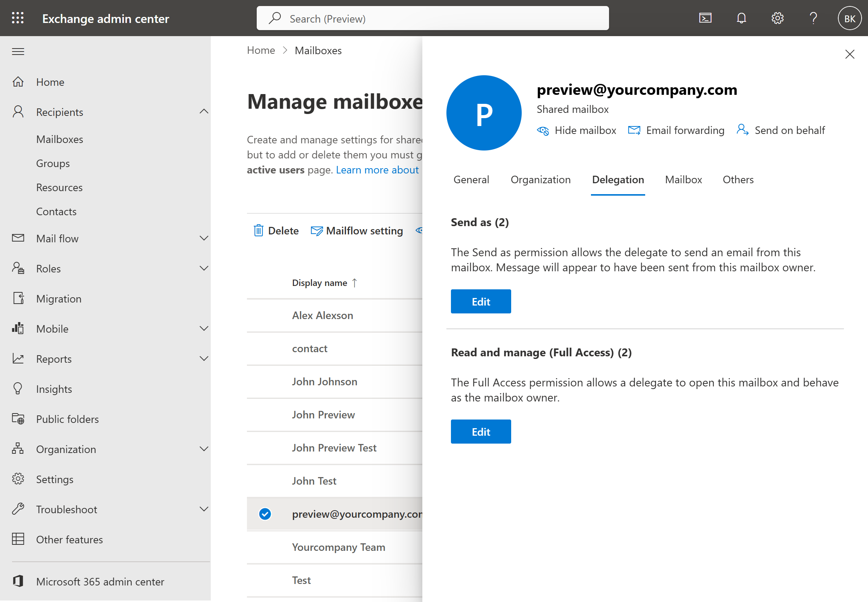Deselect the preview@yourcompany.com row checkmark

pos(265,514)
